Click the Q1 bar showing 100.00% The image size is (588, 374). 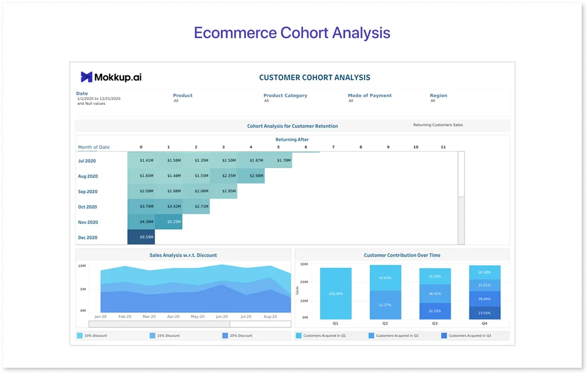pyautogui.click(x=336, y=294)
